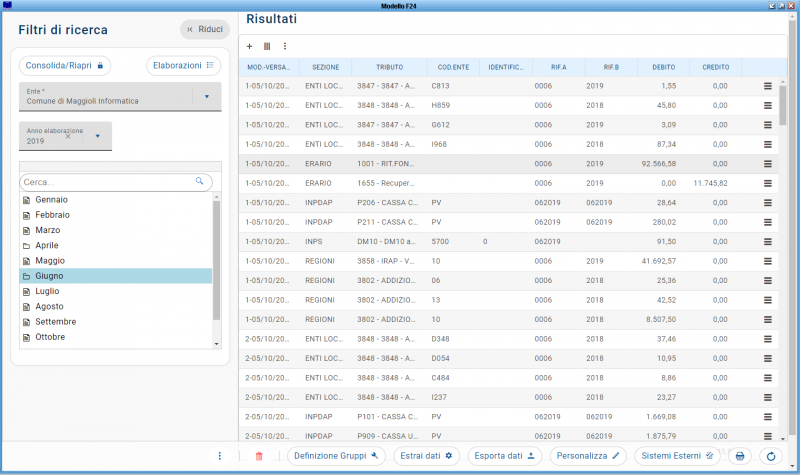
Task: Select the Aprile folder in month list
Action: click(47, 245)
